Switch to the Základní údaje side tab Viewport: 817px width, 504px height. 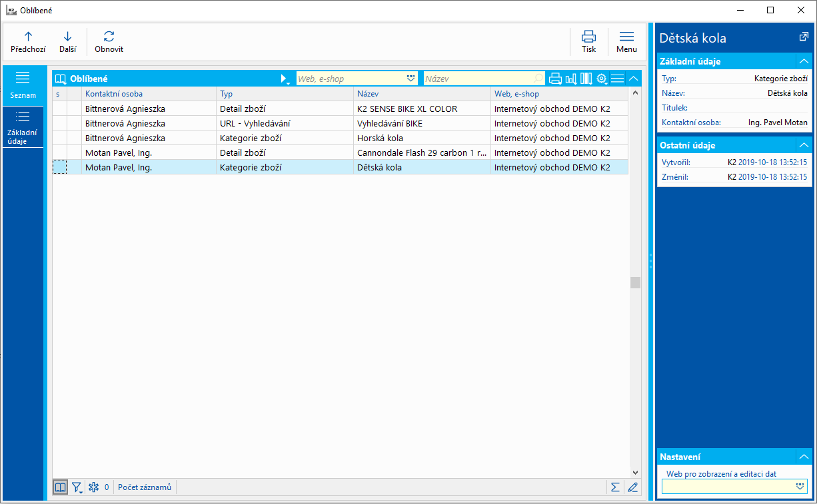coord(23,126)
